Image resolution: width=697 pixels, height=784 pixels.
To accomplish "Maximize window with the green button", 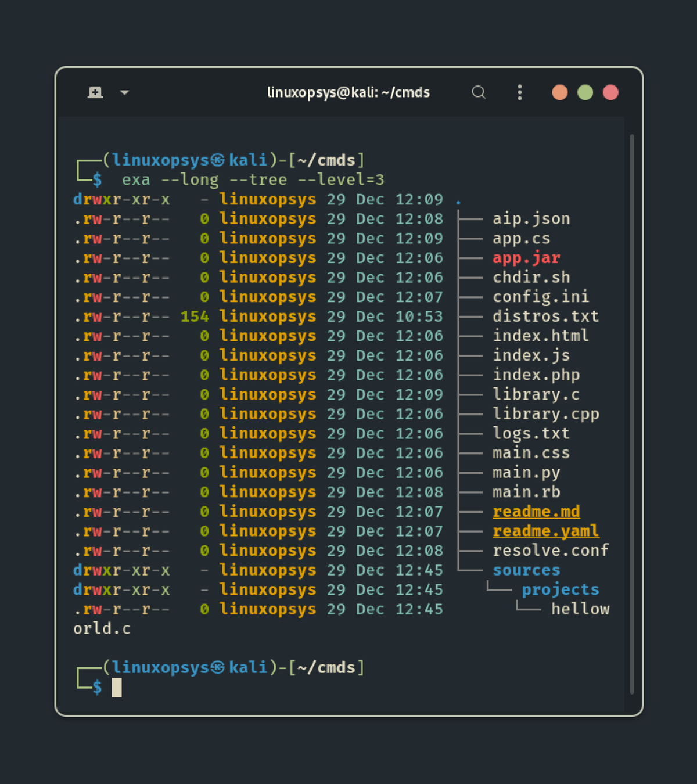I will 585,92.
